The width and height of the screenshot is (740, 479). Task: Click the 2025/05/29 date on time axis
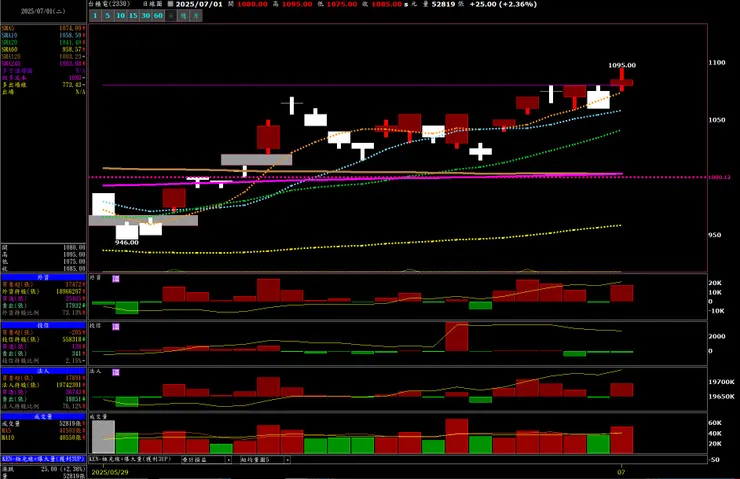click(110, 472)
